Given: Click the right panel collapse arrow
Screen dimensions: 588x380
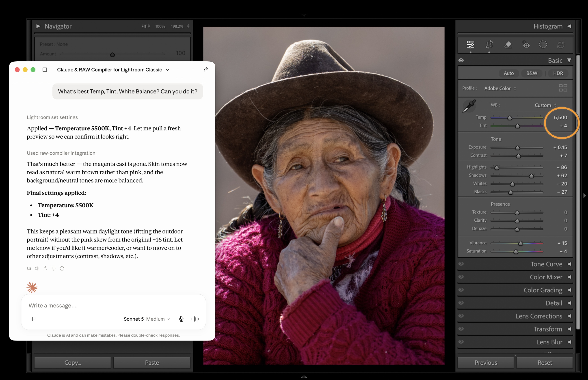Looking at the screenshot, I should tap(585, 196).
